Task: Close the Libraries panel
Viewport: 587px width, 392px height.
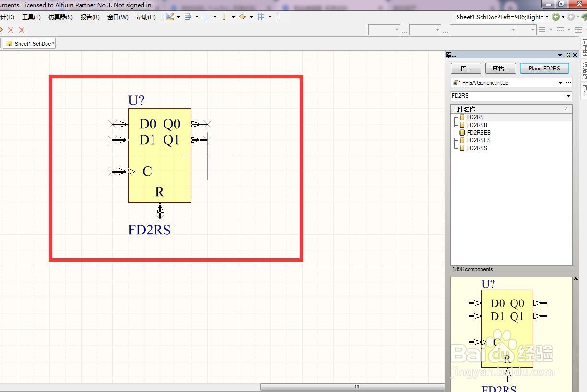Action: [x=575, y=55]
